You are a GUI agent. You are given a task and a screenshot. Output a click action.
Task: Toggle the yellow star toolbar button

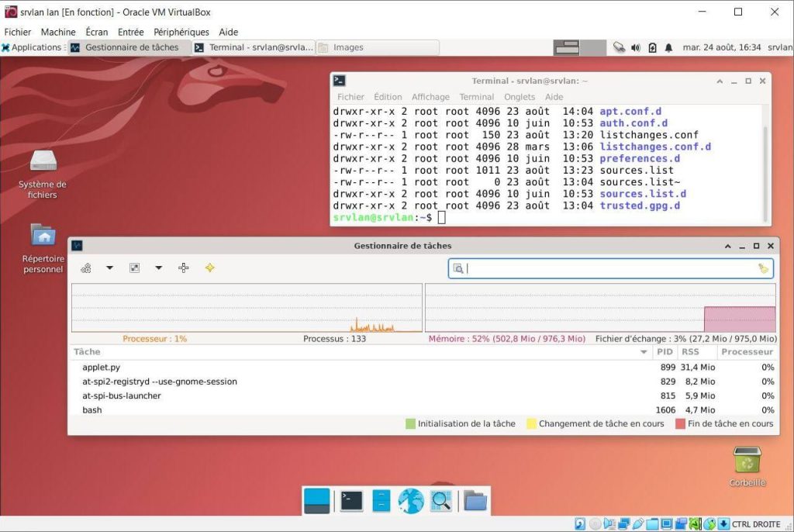tap(209, 268)
